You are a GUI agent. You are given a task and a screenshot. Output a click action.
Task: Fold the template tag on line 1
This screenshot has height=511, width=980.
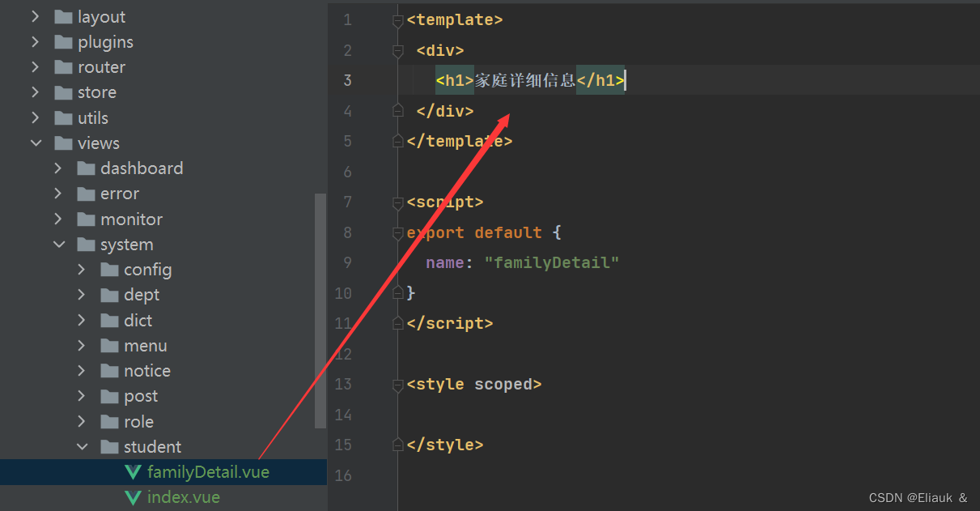tap(397, 21)
